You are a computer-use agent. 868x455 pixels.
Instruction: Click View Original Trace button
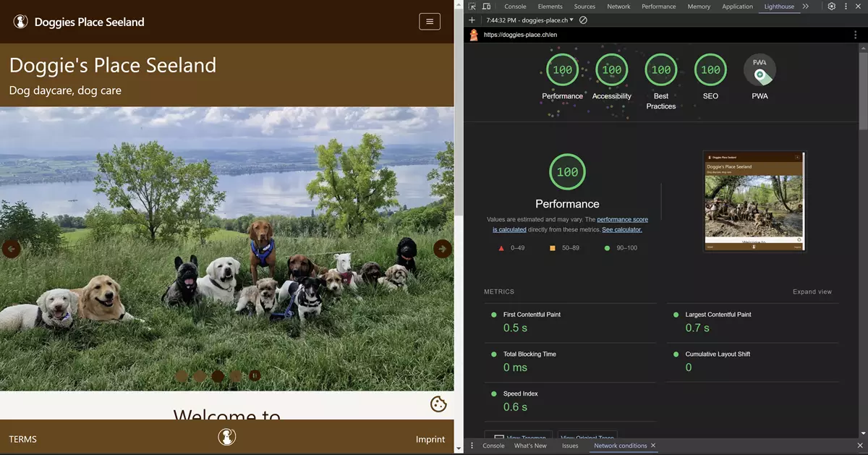tap(587, 435)
